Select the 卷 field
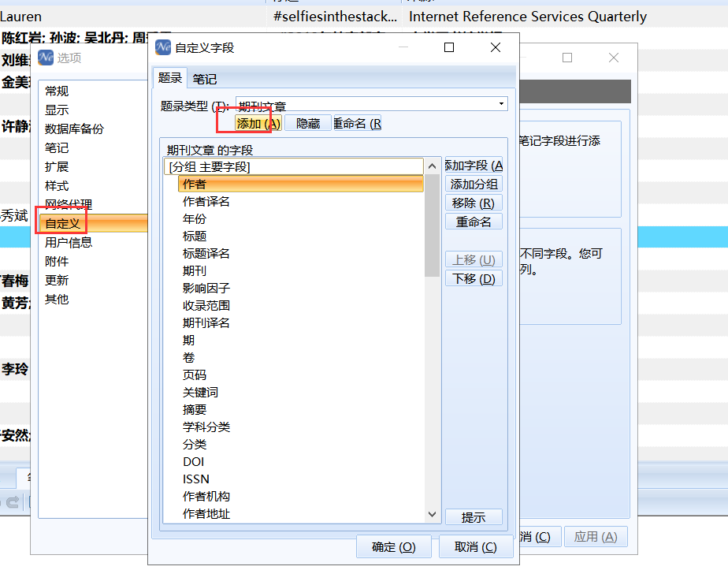Image resolution: width=728 pixels, height=585 pixels. (188, 358)
